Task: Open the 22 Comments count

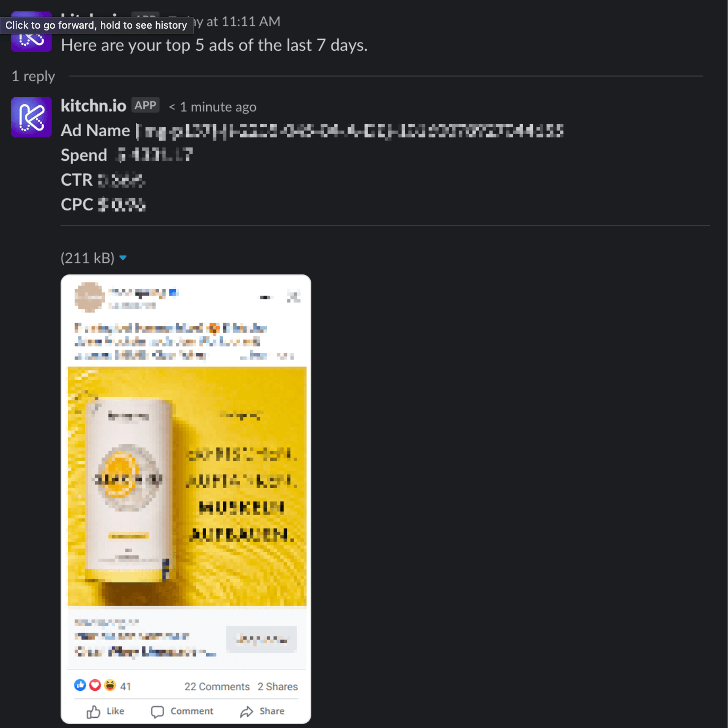Action: pyautogui.click(x=217, y=687)
